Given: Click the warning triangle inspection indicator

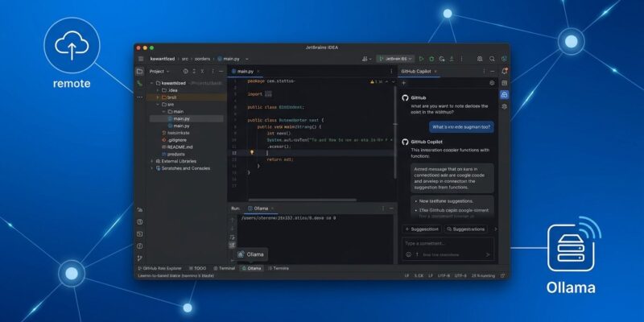Looking at the screenshot, I should tap(371, 82).
